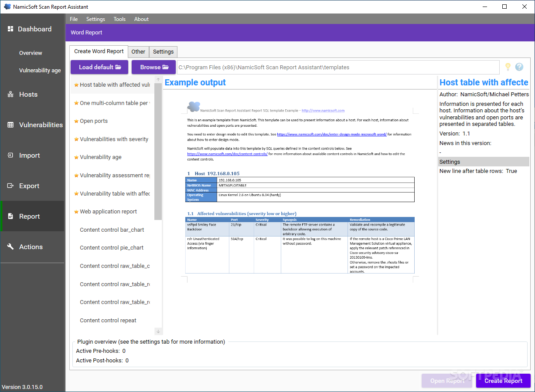Image resolution: width=535 pixels, height=392 pixels.
Task: Click the Load default button
Action: click(99, 67)
